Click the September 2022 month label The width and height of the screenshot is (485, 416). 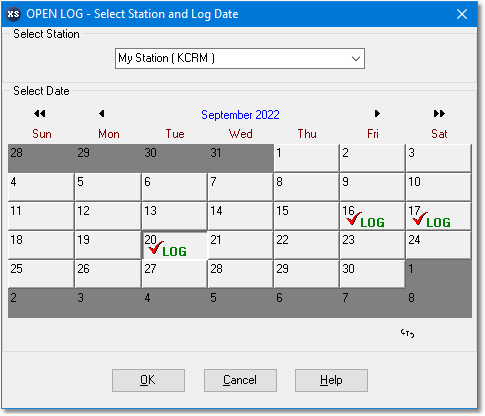[x=240, y=115]
